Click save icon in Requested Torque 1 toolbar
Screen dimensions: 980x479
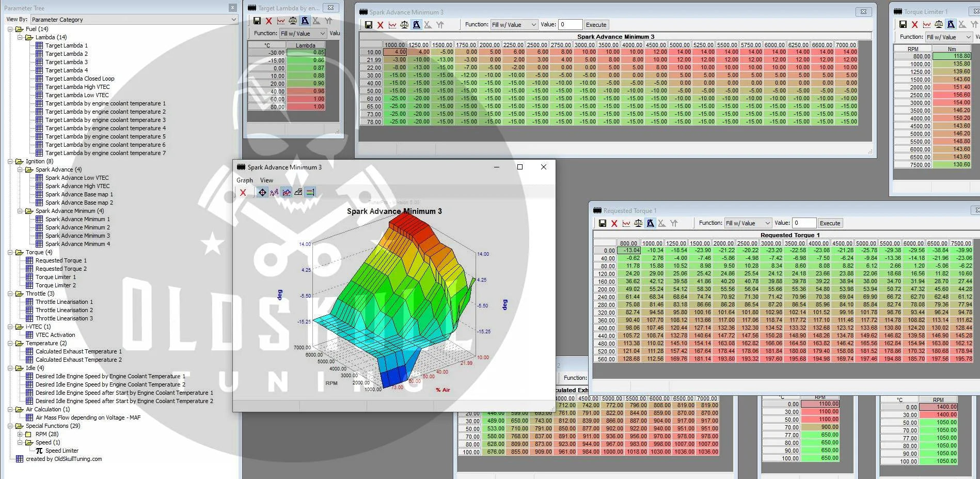pos(602,223)
